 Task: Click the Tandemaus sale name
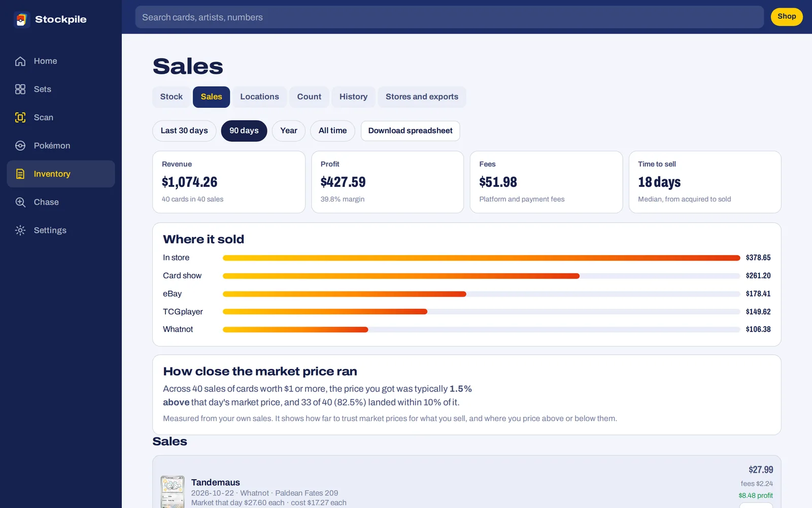pyautogui.click(x=216, y=483)
